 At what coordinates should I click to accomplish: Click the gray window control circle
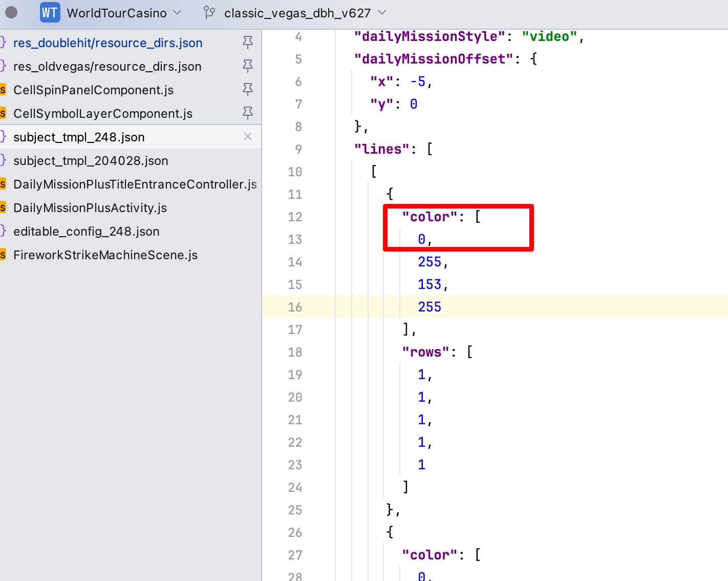(11, 12)
